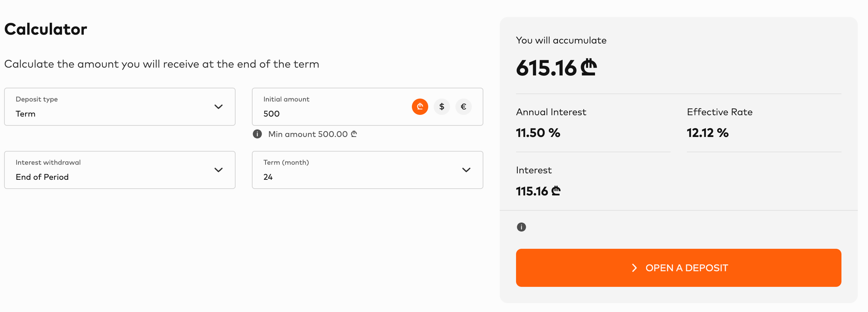Click the Term month chevron arrow
868x312 pixels.
tap(466, 170)
